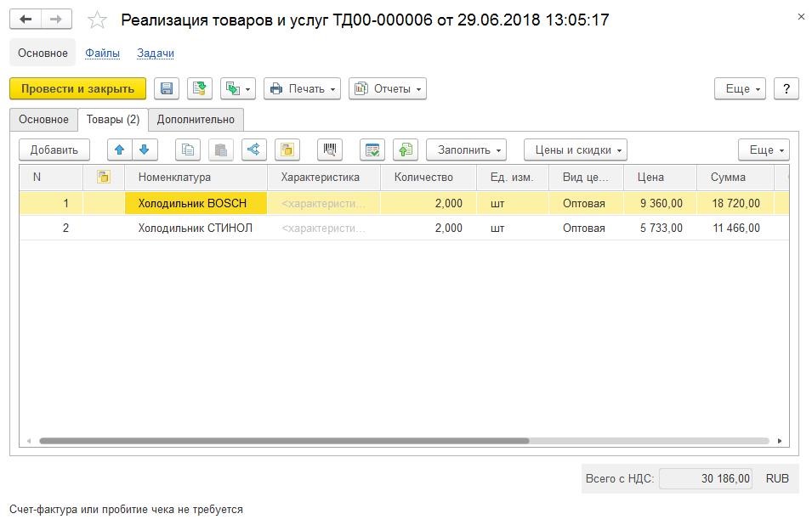
Task: Select the Холодильник СТИНОЛ cell
Action: [x=196, y=229]
